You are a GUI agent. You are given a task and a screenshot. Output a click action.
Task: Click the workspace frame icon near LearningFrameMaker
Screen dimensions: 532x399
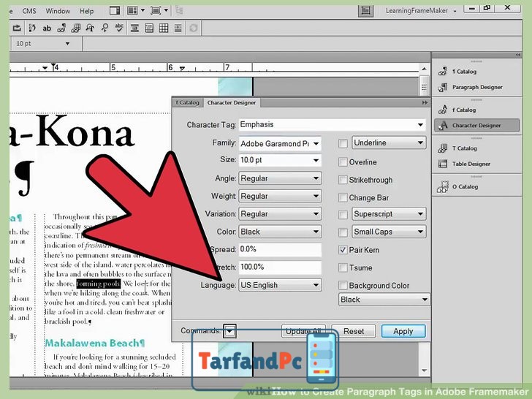click(x=365, y=11)
